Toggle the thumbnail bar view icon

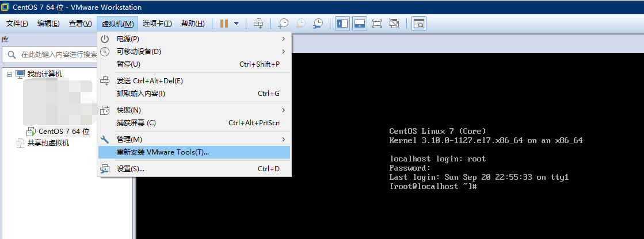pos(359,24)
